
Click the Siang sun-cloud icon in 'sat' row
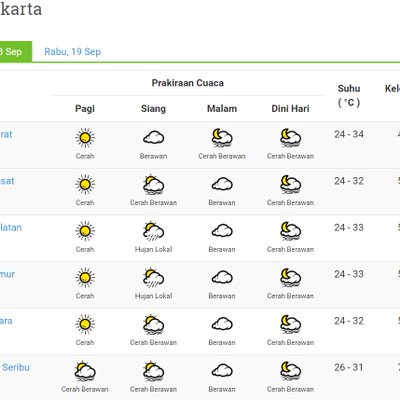(x=153, y=184)
